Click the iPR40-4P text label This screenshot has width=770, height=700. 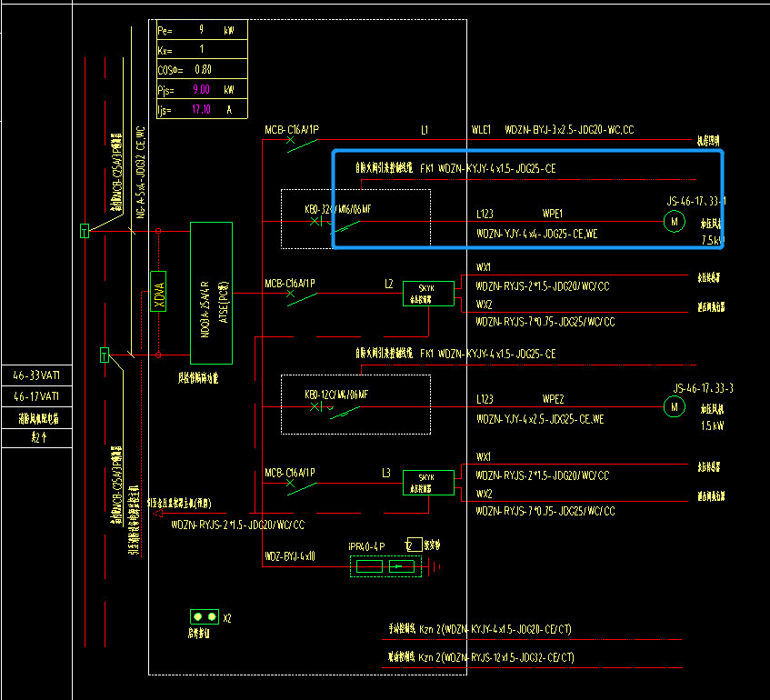pos(366,546)
